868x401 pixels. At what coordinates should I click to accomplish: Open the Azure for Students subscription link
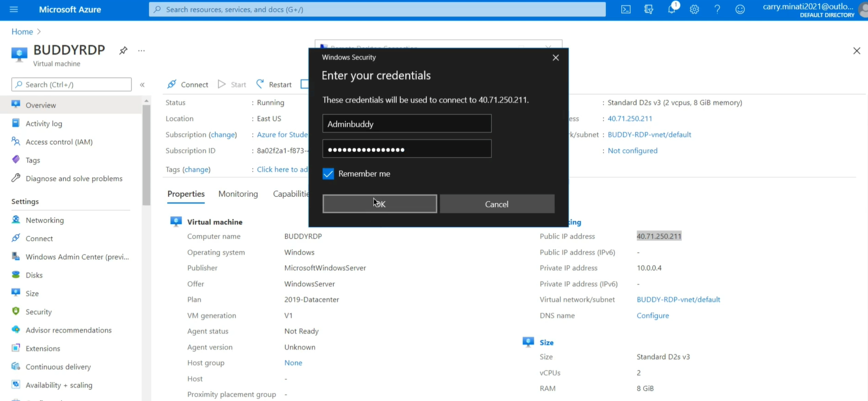click(x=282, y=134)
